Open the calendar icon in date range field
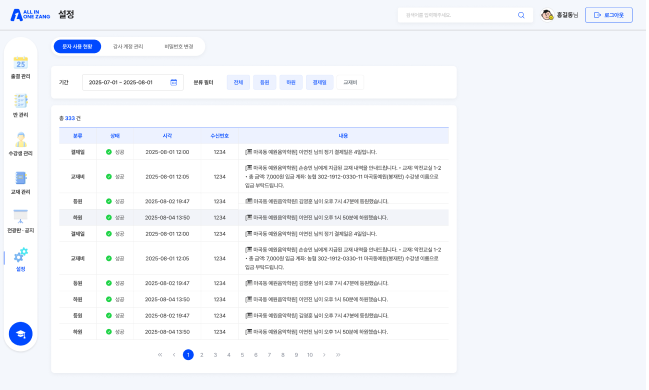The height and width of the screenshot is (390, 649). (173, 82)
